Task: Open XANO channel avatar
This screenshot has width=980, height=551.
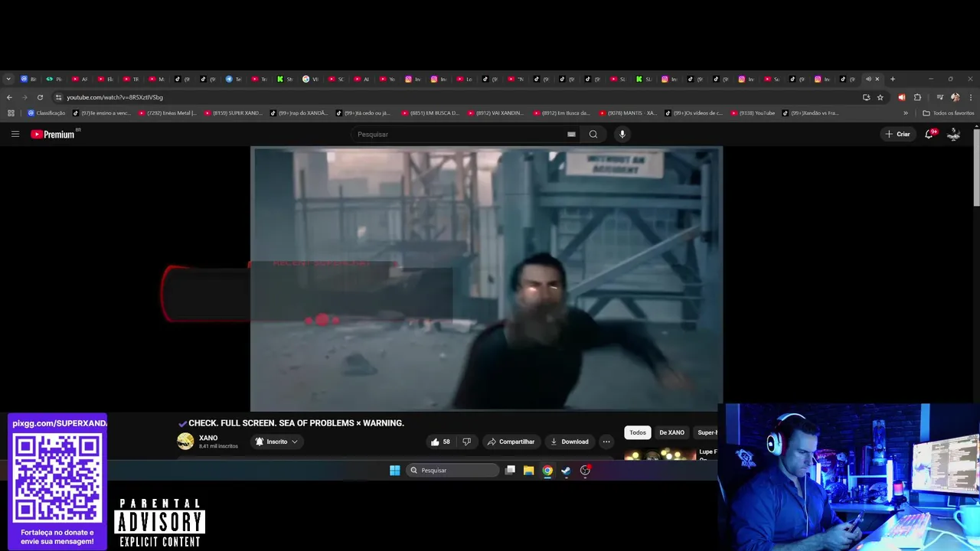Action: pos(185,441)
